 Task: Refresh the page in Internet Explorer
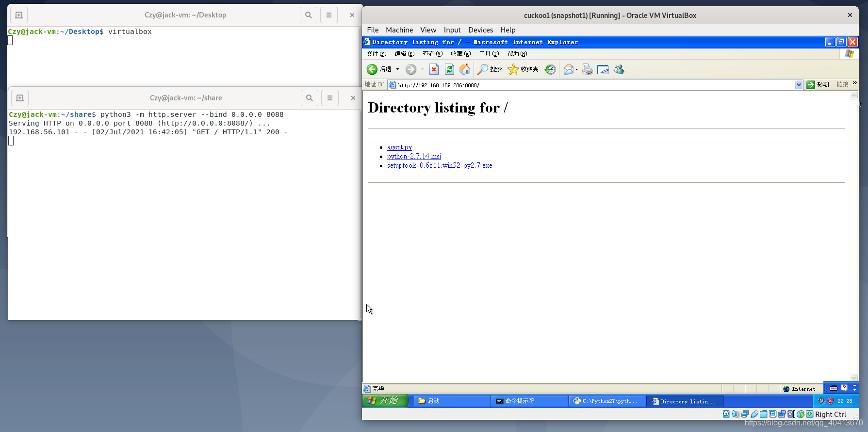point(449,69)
